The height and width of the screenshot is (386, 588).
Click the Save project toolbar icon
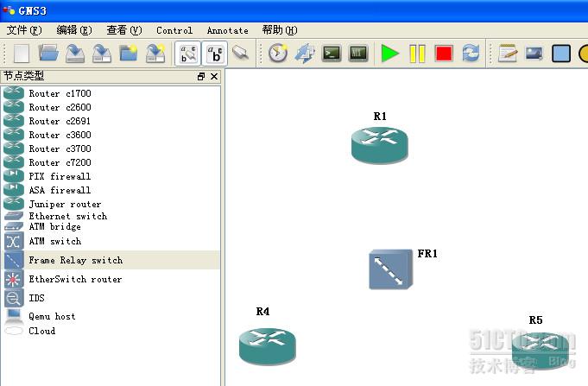click(75, 54)
